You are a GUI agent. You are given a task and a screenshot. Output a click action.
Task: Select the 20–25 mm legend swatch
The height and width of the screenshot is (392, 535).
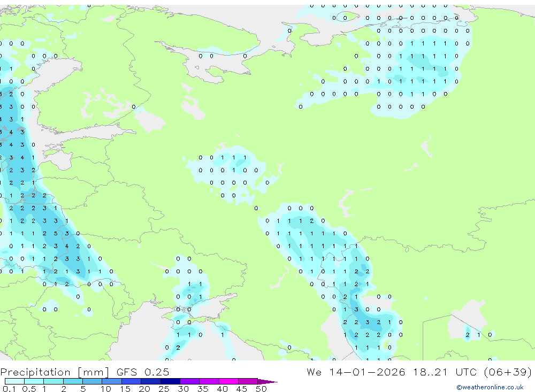click(151, 381)
